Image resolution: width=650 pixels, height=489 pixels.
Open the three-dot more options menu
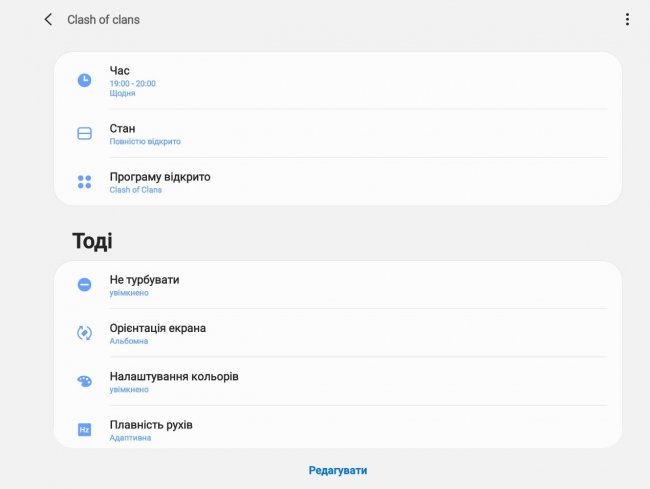click(627, 19)
